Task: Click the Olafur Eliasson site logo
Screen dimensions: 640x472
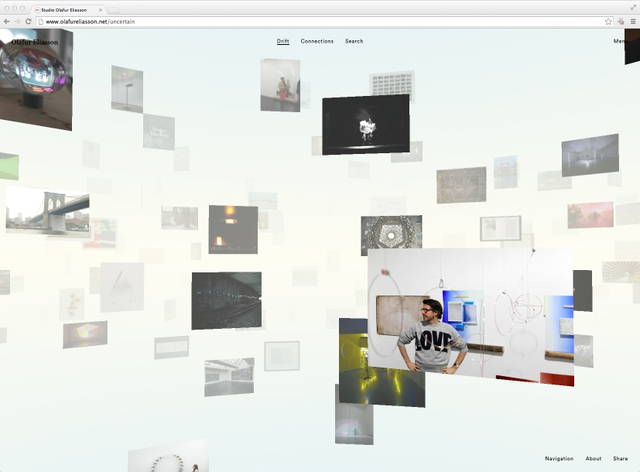Action: click(x=35, y=42)
